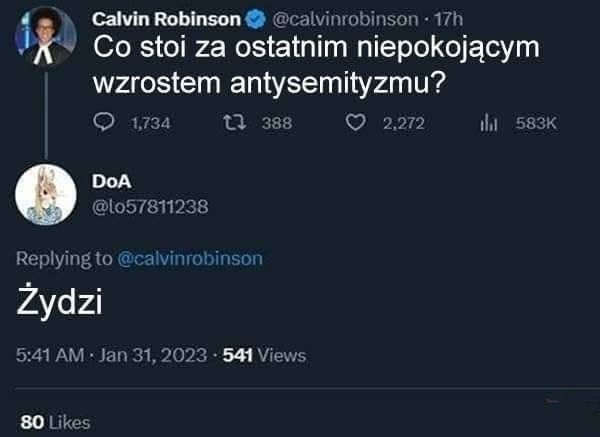Open the 80 Likes list
This screenshot has width=600, height=437.
47,421
